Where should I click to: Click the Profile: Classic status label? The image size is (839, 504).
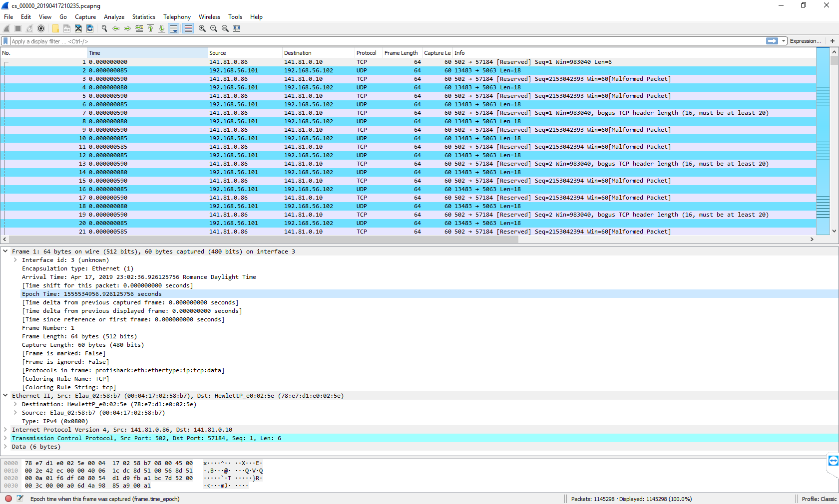tap(819, 499)
